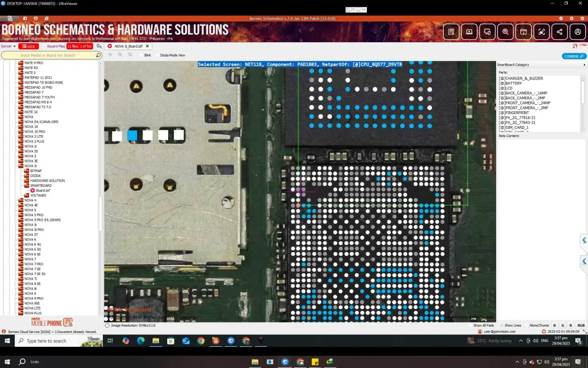Click the download folder toolbar icon
Image resolution: width=588 pixels, height=368 pixels.
(523, 32)
